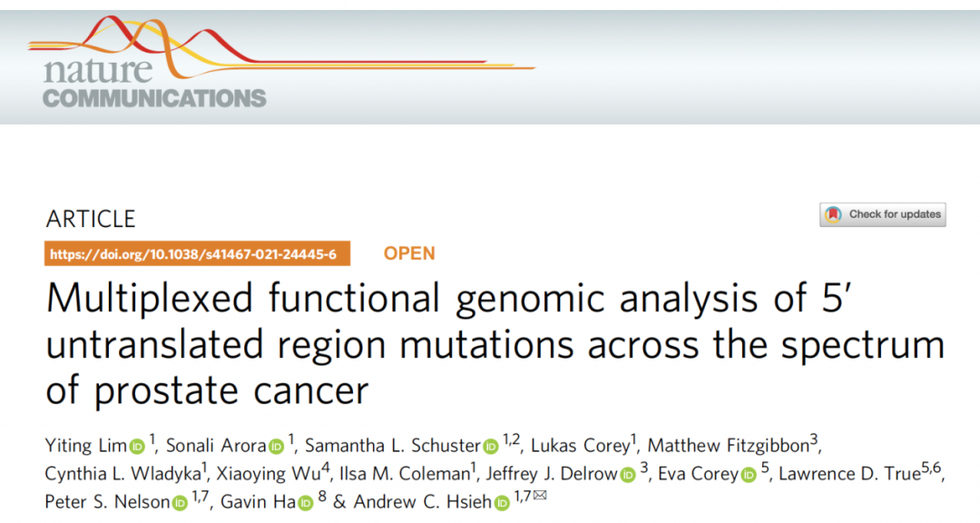This screenshot has height=523, width=980.
Task: Click Eva Corey's ORCID icon
Action: pos(749,475)
